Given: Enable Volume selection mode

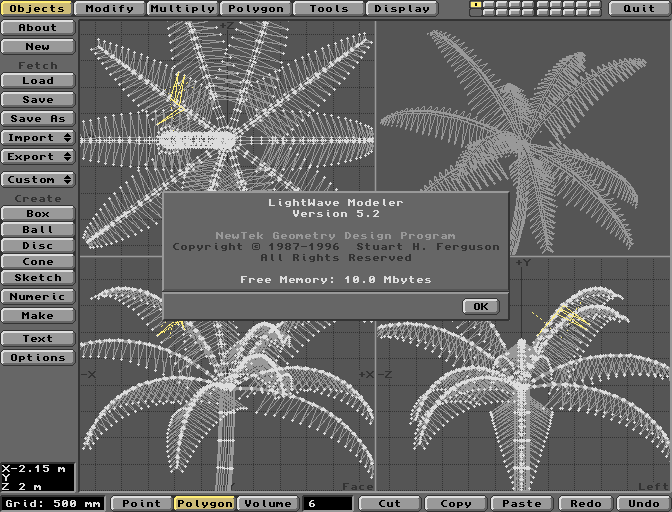Looking at the screenshot, I should pyautogui.click(x=268, y=504).
